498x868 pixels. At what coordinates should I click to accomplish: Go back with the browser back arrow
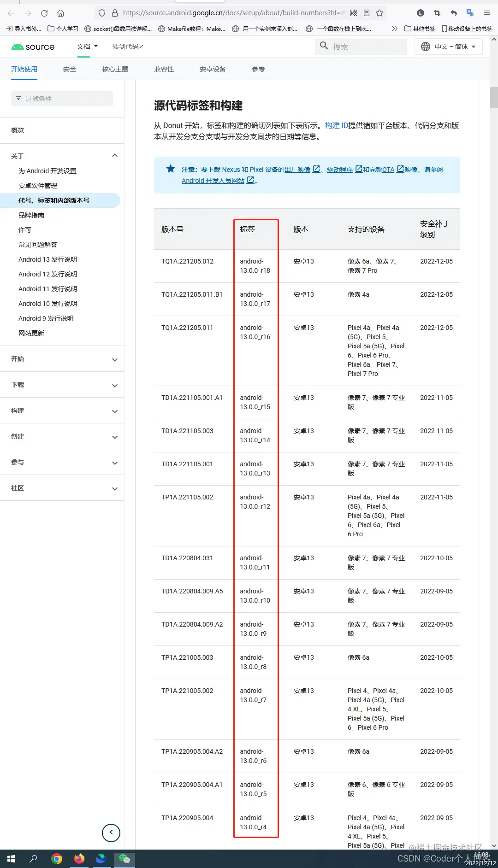click(x=11, y=13)
